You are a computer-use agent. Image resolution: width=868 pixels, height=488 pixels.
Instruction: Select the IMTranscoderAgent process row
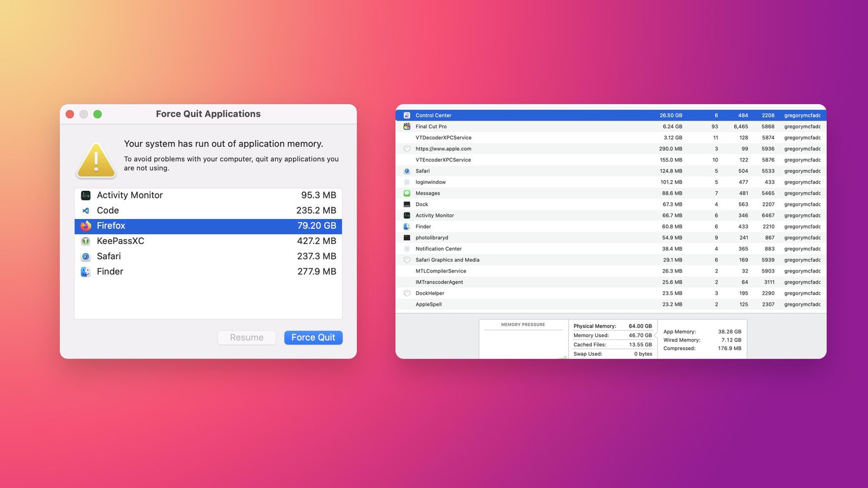611,282
